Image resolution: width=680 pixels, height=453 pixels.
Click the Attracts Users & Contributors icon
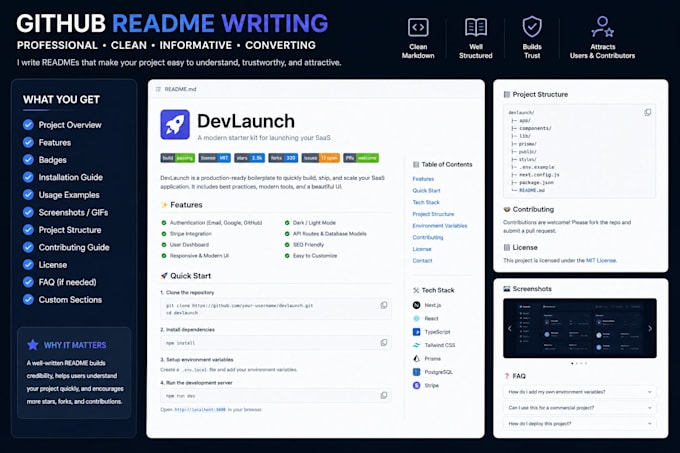(602, 27)
